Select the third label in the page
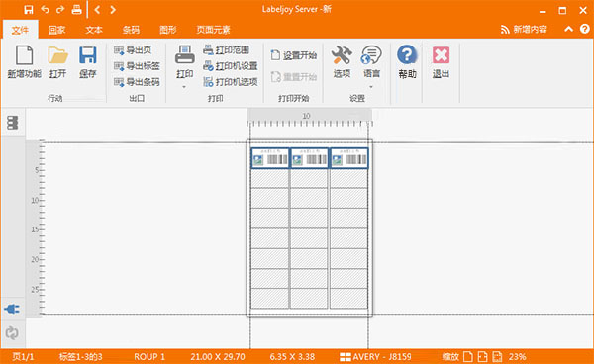Viewport: 594px width, 364px height. pos(348,158)
